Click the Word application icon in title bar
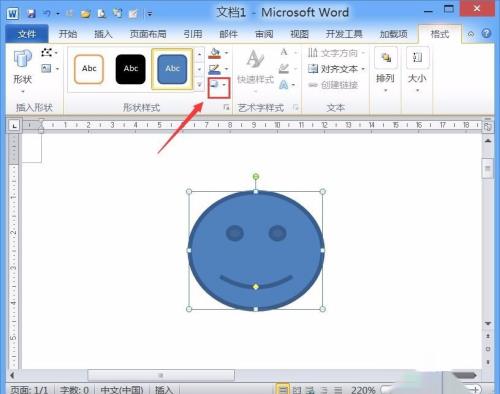The height and width of the screenshot is (394, 500). pos(13,14)
